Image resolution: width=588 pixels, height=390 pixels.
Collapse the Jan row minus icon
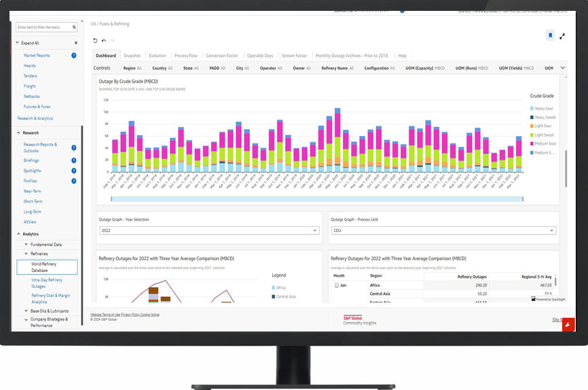337,285
